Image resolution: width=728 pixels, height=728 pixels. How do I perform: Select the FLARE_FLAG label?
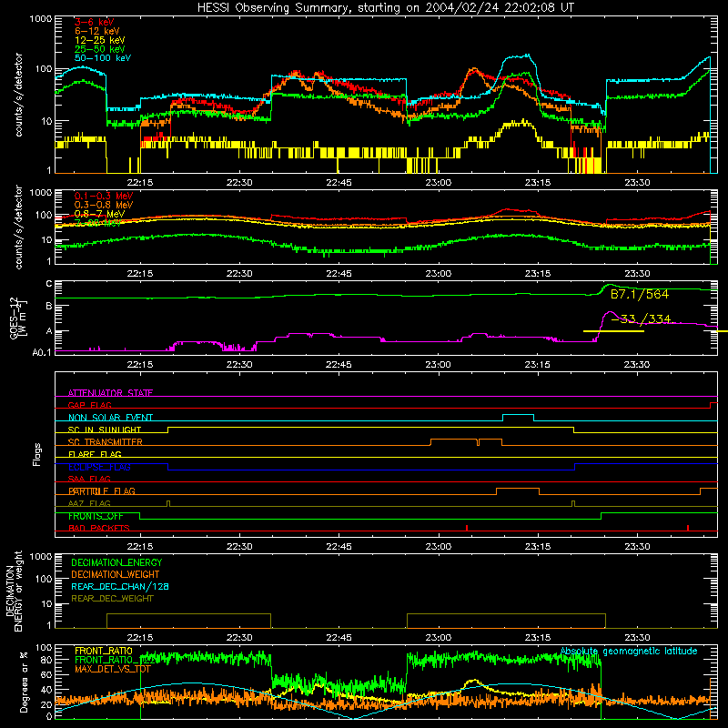point(95,454)
